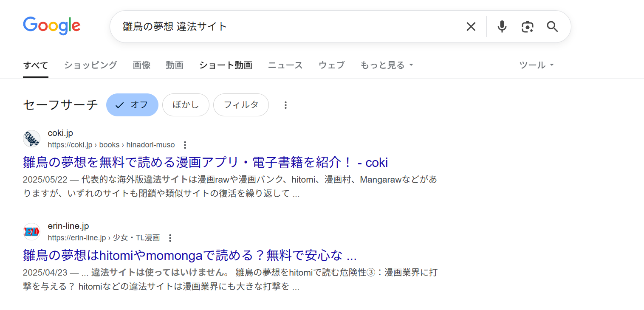The width and height of the screenshot is (644, 310).
Task: Keep SafeSearch オフ by clicking its chip
Action: coord(132,105)
